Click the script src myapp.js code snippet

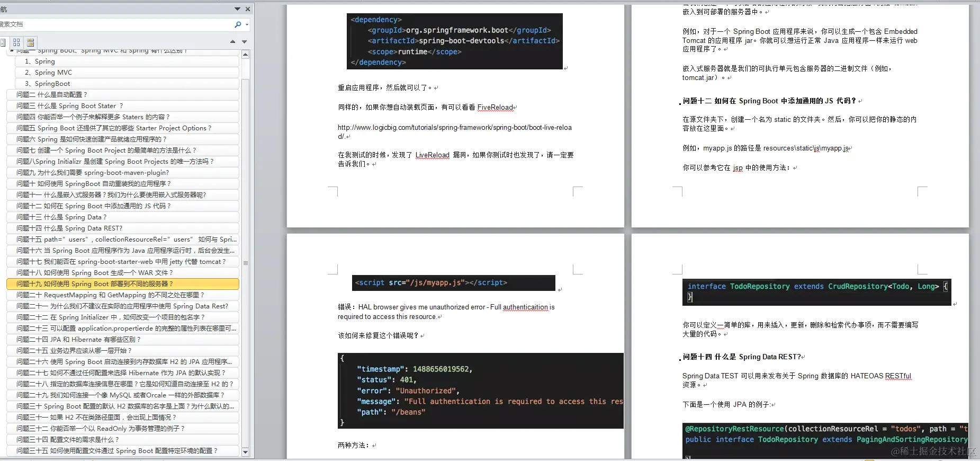pos(454,283)
